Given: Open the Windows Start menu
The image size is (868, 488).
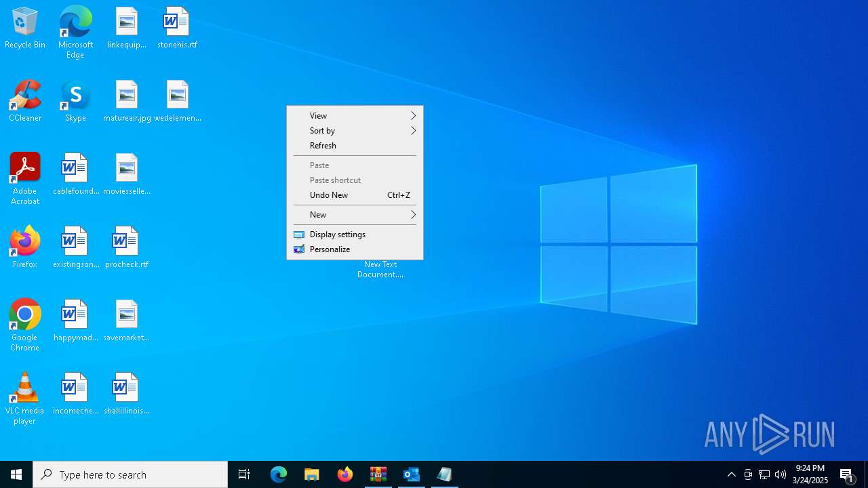Looking at the screenshot, I should pyautogui.click(x=16, y=474).
